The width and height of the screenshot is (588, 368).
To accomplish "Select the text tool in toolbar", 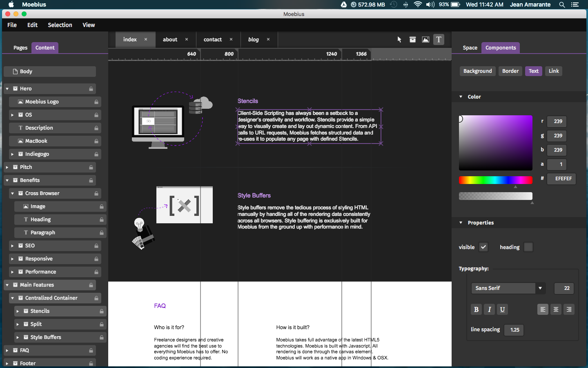I will pyautogui.click(x=439, y=40).
